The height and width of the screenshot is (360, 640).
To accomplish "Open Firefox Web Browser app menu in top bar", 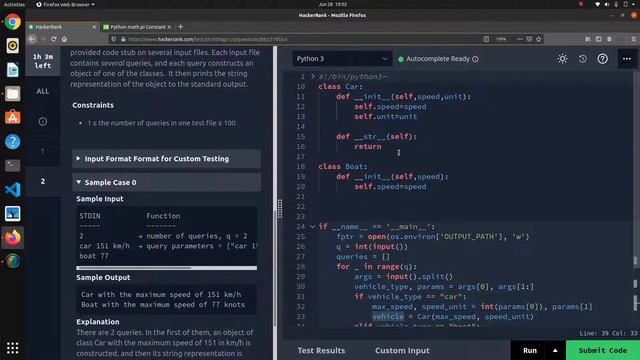I will [x=65, y=4].
